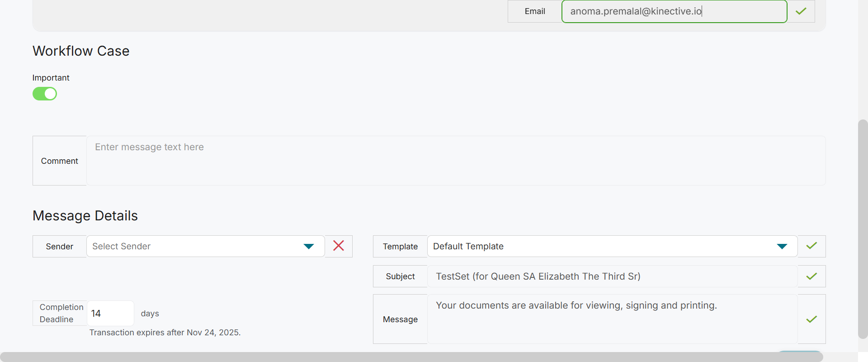Viewport: 868px width, 362px height.
Task: Click inside the Message text area
Action: point(612,319)
